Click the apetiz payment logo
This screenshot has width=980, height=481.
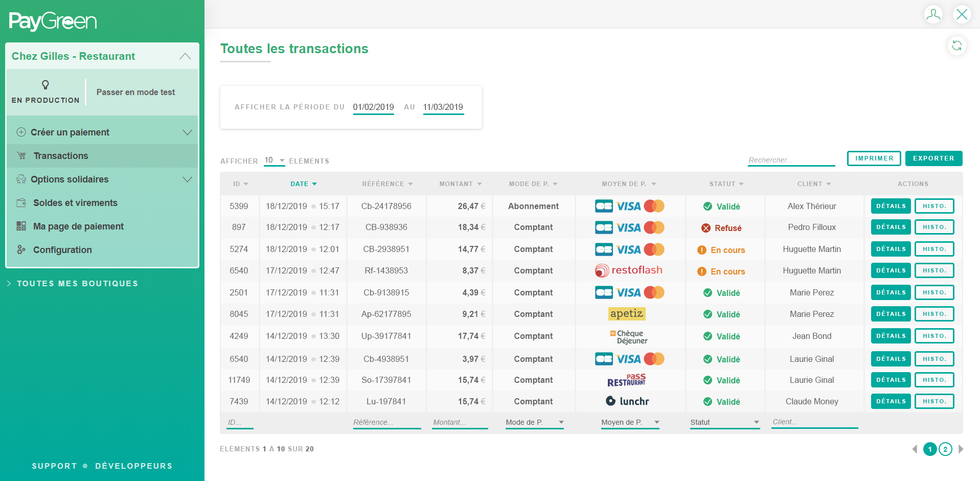click(627, 313)
